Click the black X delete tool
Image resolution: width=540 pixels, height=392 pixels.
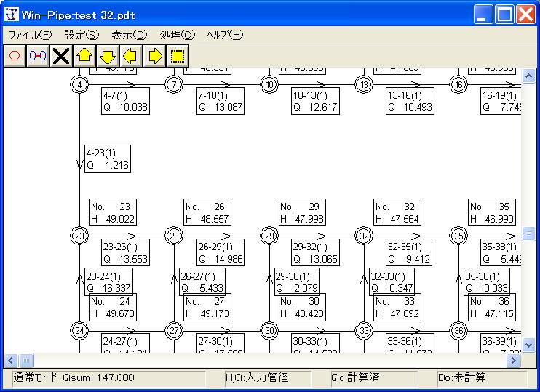point(61,55)
